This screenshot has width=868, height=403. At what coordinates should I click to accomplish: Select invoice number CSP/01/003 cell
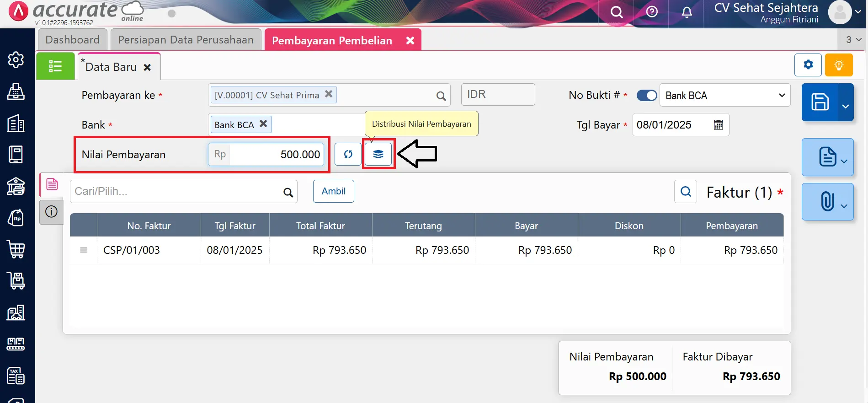click(149, 250)
